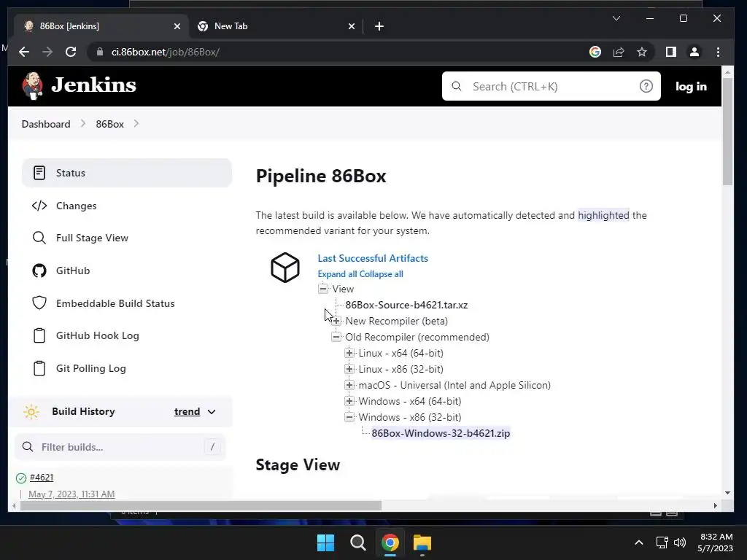Collapse the View tree node
Viewport: 747px width, 560px height.
[323, 289]
